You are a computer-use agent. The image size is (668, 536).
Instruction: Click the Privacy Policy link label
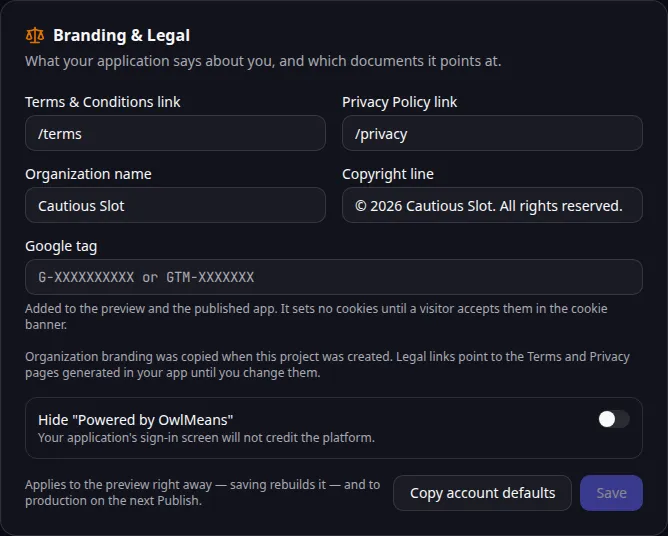399,102
